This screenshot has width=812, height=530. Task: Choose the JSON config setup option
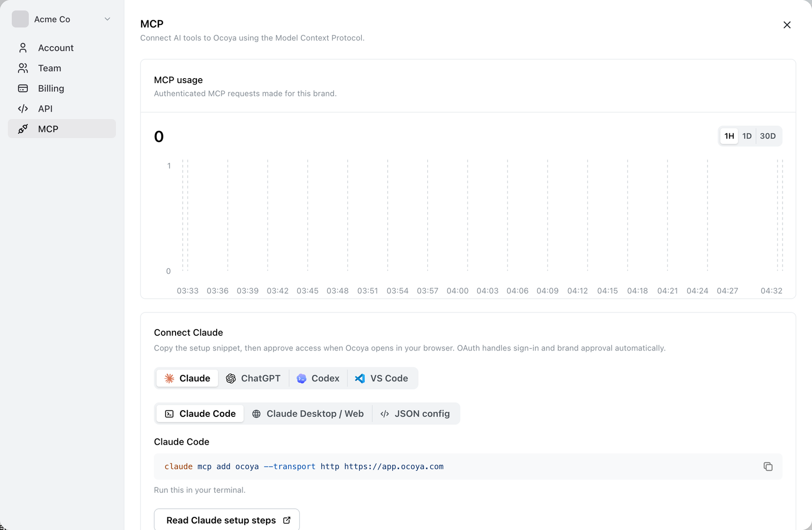point(415,414)
